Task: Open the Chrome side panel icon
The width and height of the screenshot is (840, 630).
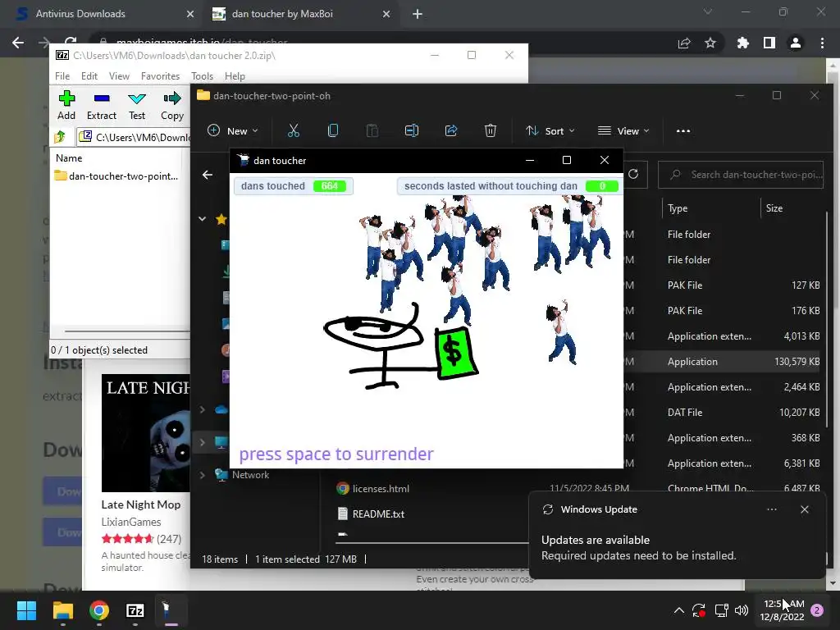Action: coord(769,43)
